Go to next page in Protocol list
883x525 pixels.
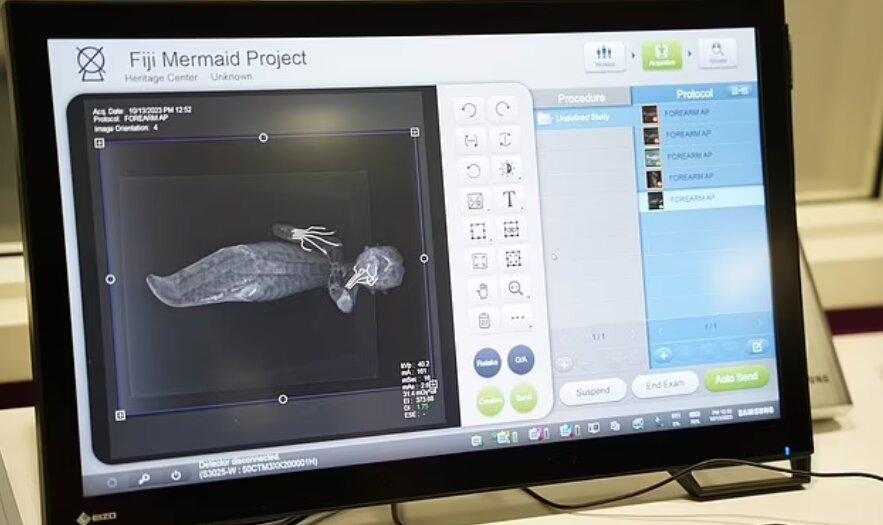(759, 324)
